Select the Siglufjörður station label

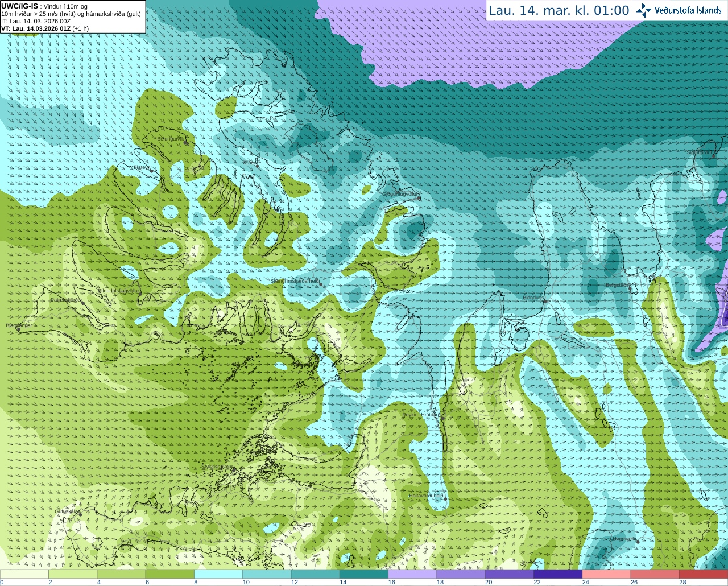click(x=700, y=152)
